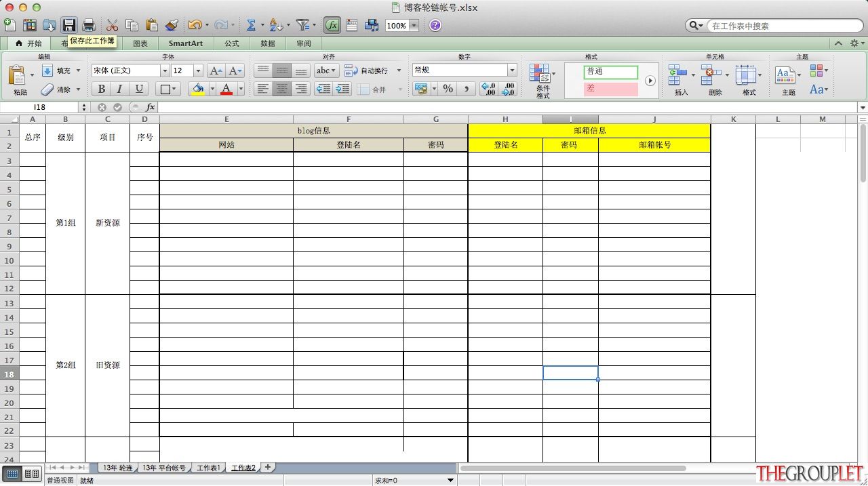Increase decimal places
The height and width of the screenshot is (486, 868).
(488, 89)
